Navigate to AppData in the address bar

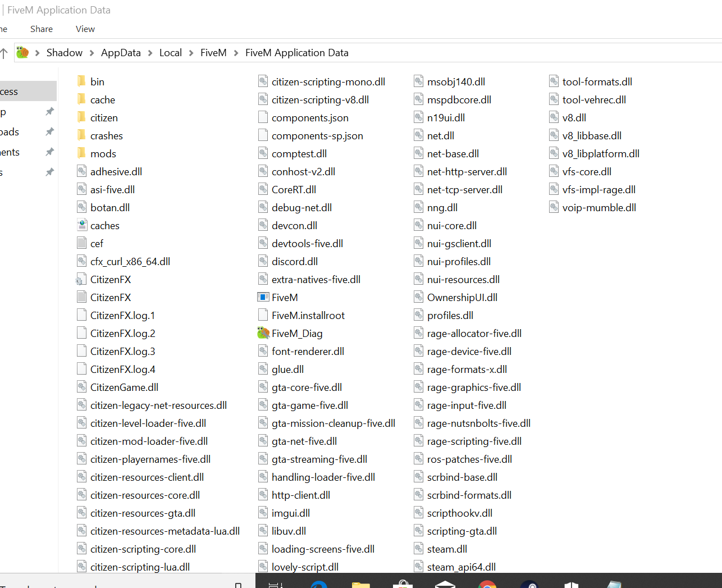click(x=121, y=53)
